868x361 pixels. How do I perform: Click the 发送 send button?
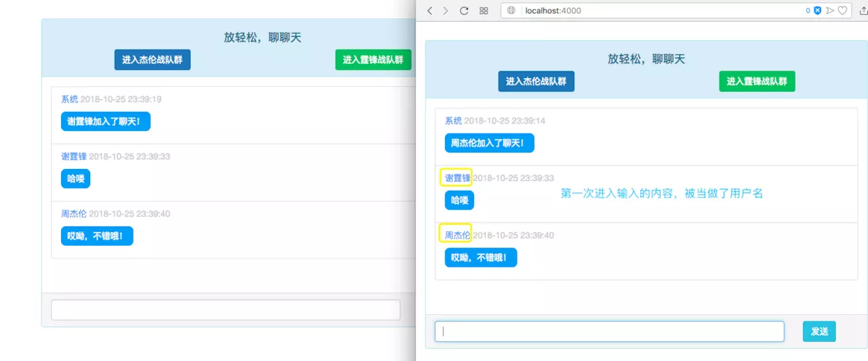pyautogui.click(x=819, y=331)
